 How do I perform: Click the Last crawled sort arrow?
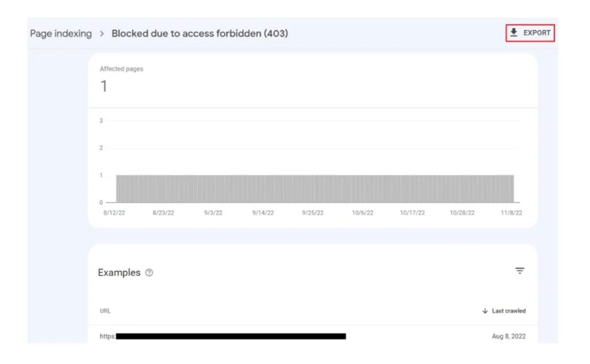(485, 311)
